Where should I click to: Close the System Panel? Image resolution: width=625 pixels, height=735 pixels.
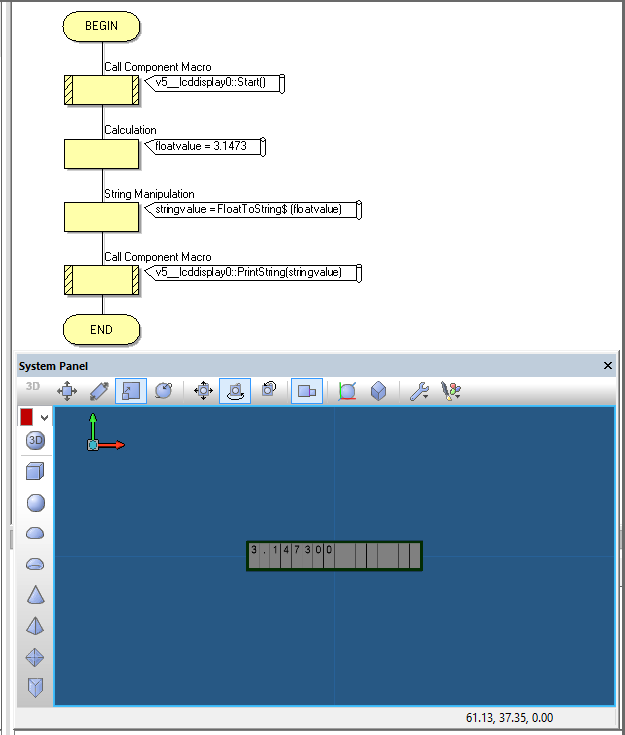point(608,366)
